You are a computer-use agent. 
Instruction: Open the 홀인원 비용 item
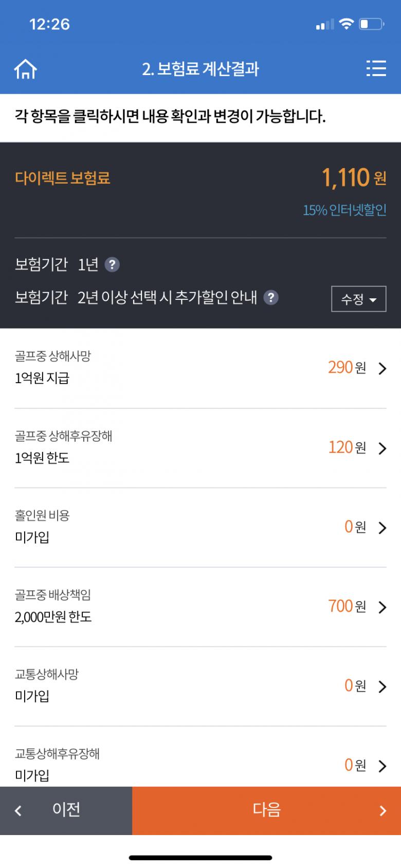pyautogui.click(x=200, y=527)
